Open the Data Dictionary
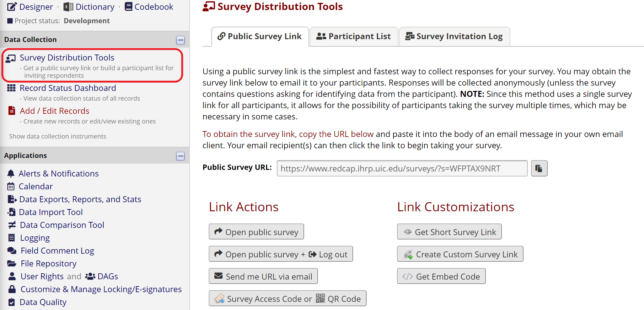 (x=94, y=7)
